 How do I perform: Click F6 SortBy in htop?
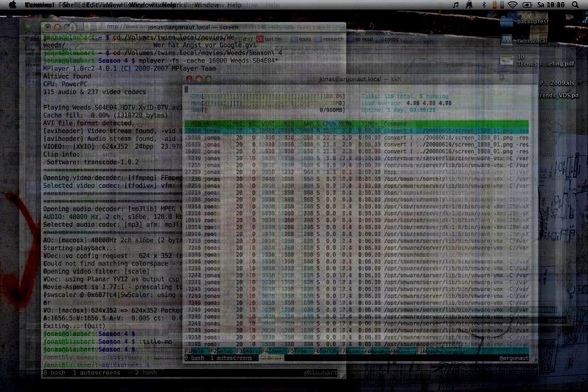point(325,351)
